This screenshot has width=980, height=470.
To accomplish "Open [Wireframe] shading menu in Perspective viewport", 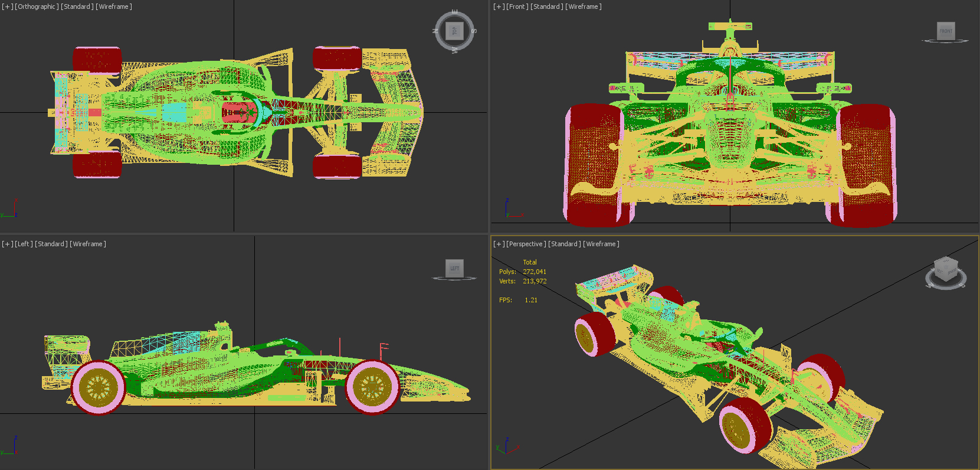I will [601, 244].
